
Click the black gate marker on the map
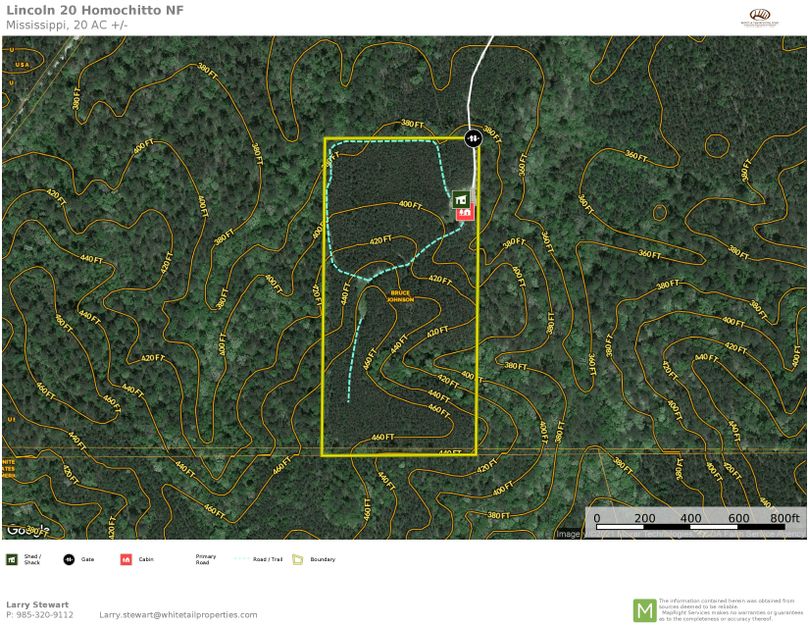(474, 138)
